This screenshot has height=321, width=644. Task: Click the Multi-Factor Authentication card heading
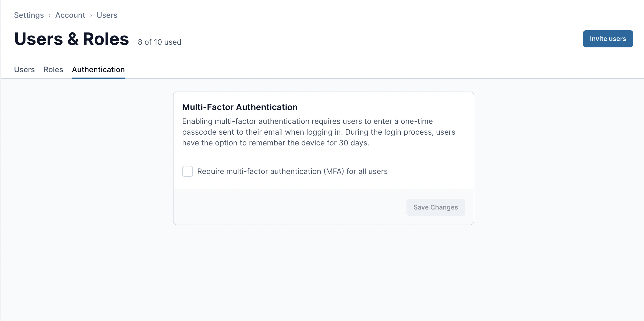click(240, 107)
